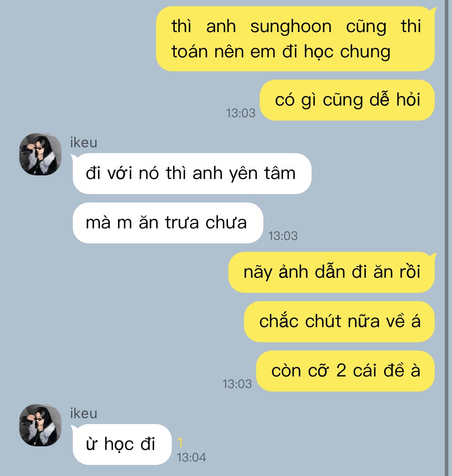Click the 13:03 timestamp beside 'còn cỡ 2 cái đề à'
This screenshot has height=476, width=452.
[x=237, y=384]
